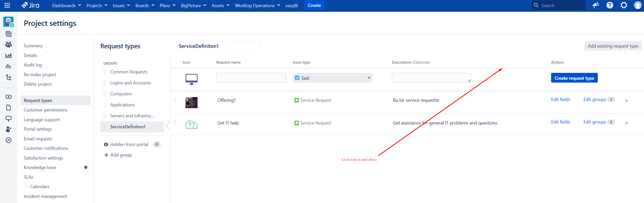Click the Jira logo
The image size is (644, 203).
pyautogui.click(x=30, y=5)
